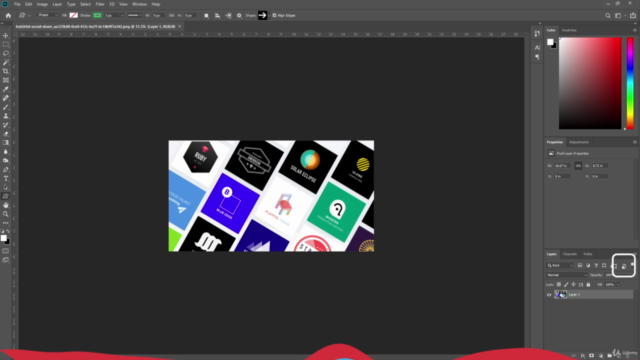The height and width of the screenshot is (360, 640).
Task: Open the tool mode Shape dropdown
Action: pos(47,16)
